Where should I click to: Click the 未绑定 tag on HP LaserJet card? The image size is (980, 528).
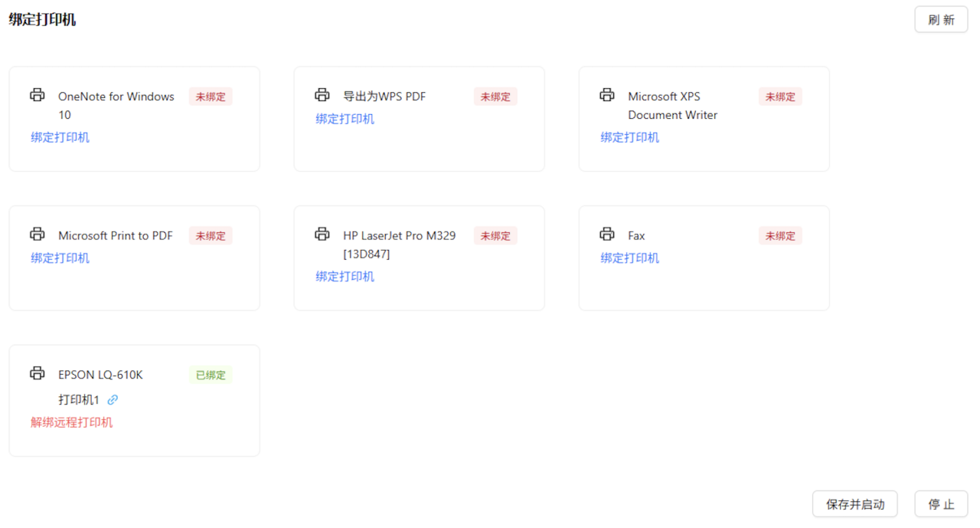[495, 236]
